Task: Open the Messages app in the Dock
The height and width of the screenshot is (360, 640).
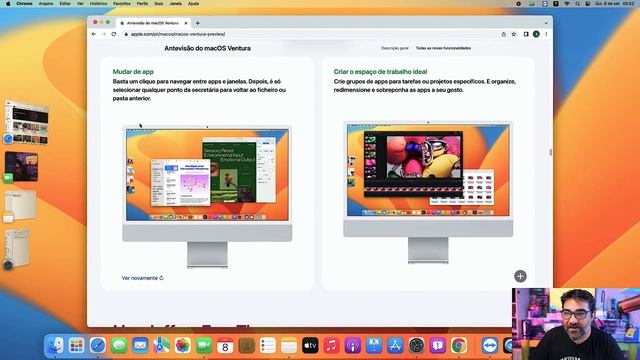Action: (x=119, y=346)
